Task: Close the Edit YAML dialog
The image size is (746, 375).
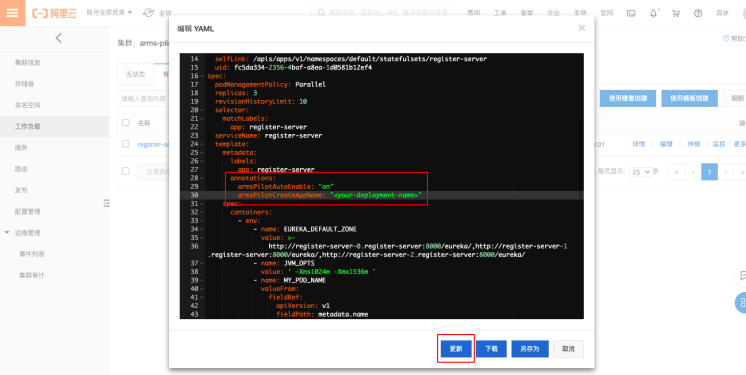Action: [581, 28]
